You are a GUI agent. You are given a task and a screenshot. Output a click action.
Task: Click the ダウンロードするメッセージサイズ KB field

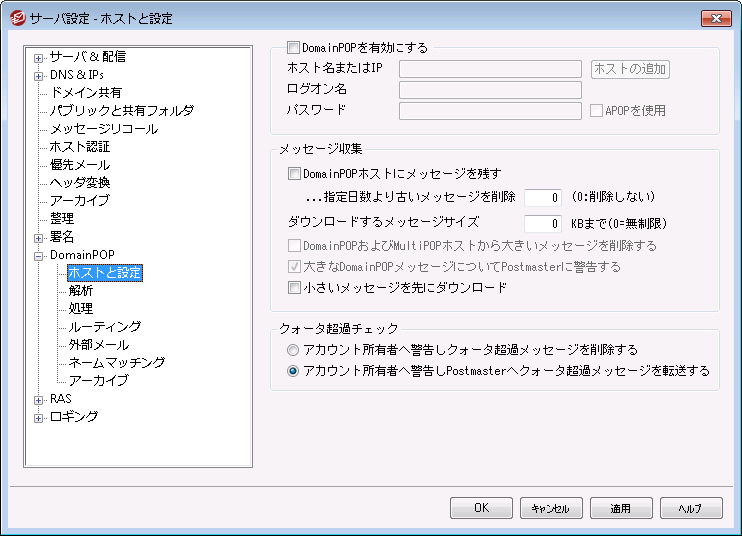click(x=543, y=223)
